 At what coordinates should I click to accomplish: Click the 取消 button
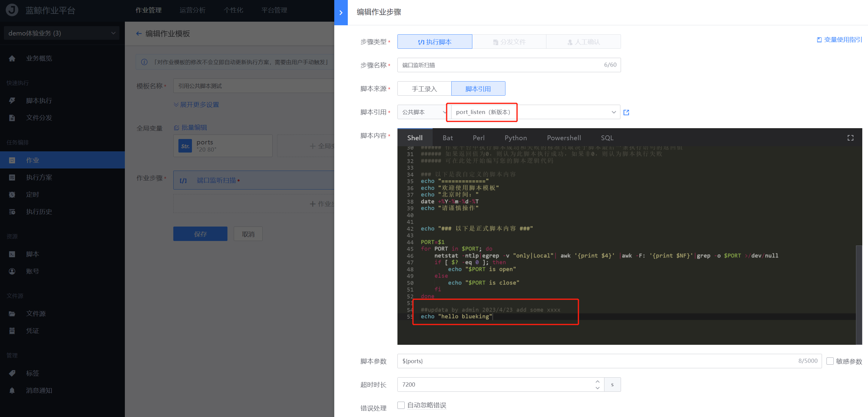[248, 234]
